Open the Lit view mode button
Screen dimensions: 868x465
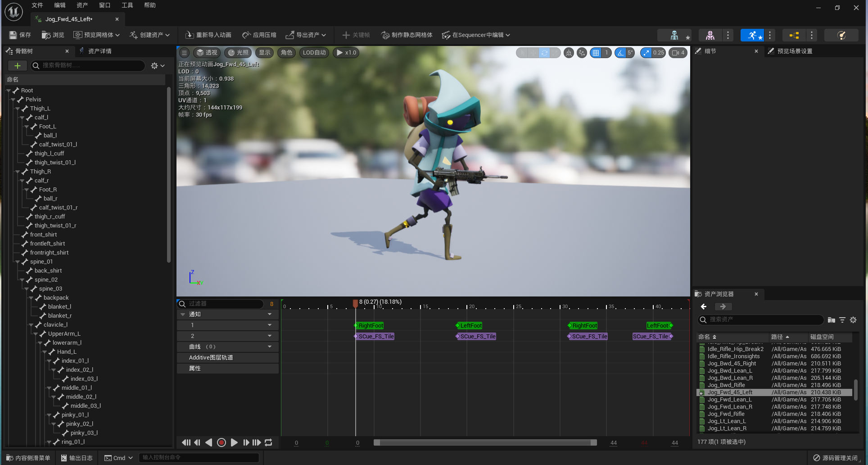238,53
